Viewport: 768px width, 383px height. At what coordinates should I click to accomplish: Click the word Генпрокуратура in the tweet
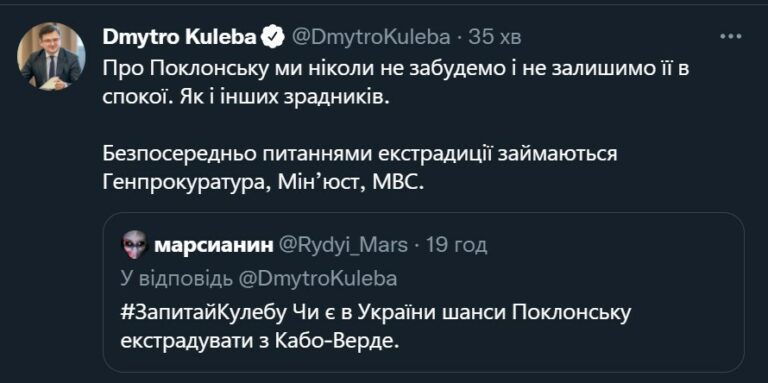[186, 183]
